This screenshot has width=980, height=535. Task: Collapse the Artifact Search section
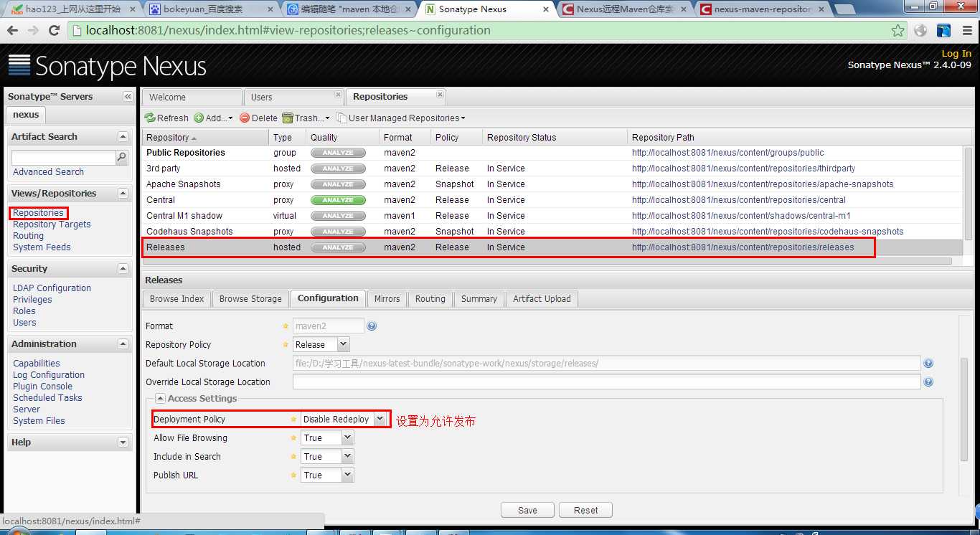pyautogui.click(x=123, y=136)
